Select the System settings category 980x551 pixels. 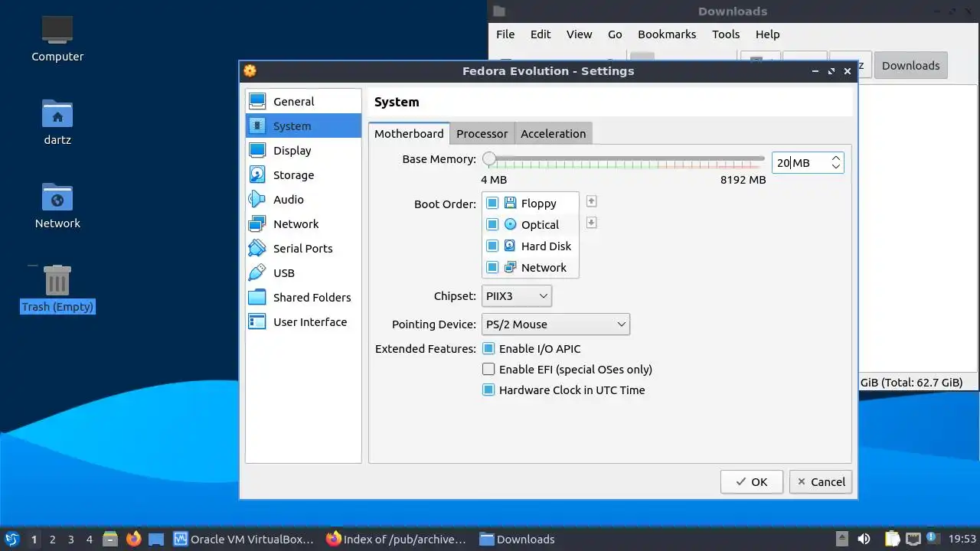(x=303, y=126)
